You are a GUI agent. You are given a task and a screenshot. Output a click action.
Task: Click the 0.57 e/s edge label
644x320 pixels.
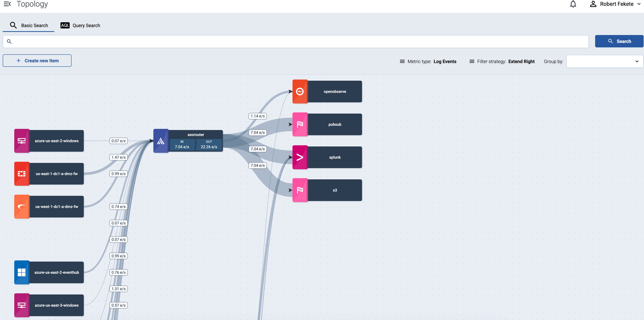coord(118,305)
